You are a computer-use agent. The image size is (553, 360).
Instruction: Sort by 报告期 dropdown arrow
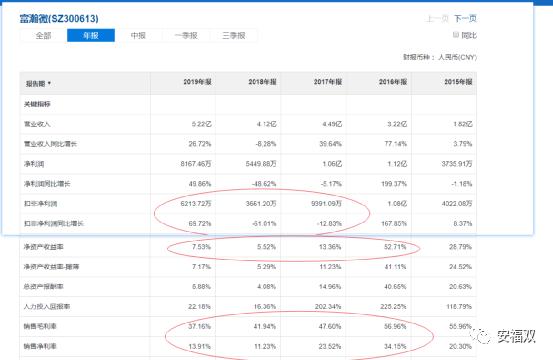coord(49,84)
